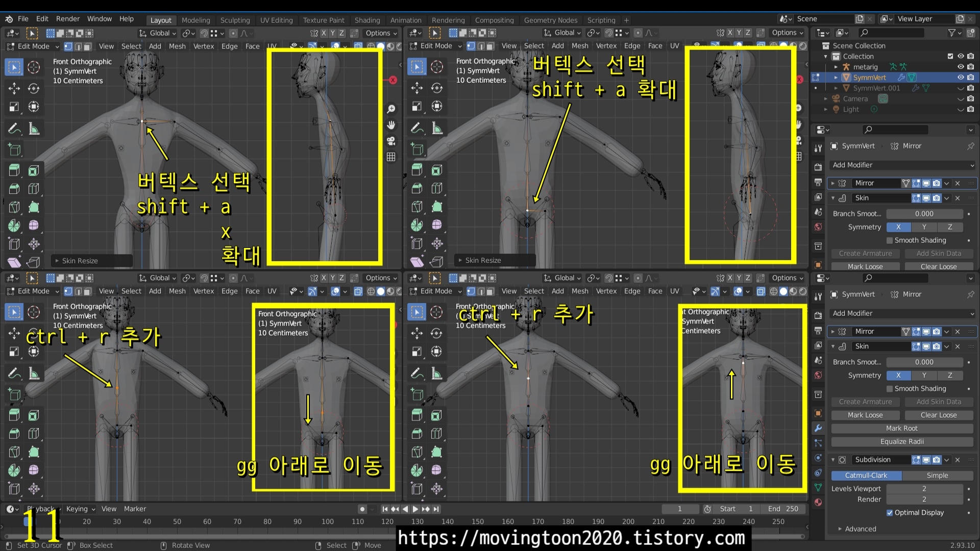Click the zoom magnifier gizmo in the viewport
The width and height of the screenshot is (980, 551).
pyautogui.click(x=391, y=109)
